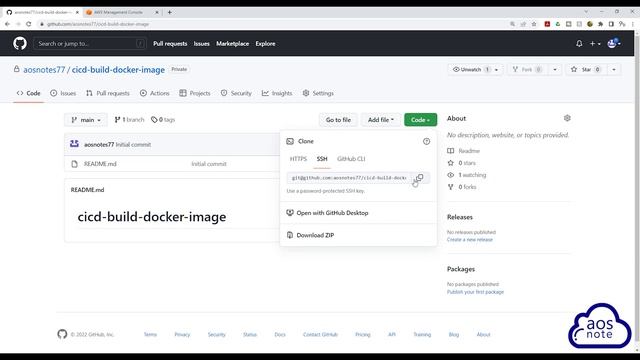The image size is (640, 360).
Task: Click 0 stars in About sidebar
Action: coord(467,163)
